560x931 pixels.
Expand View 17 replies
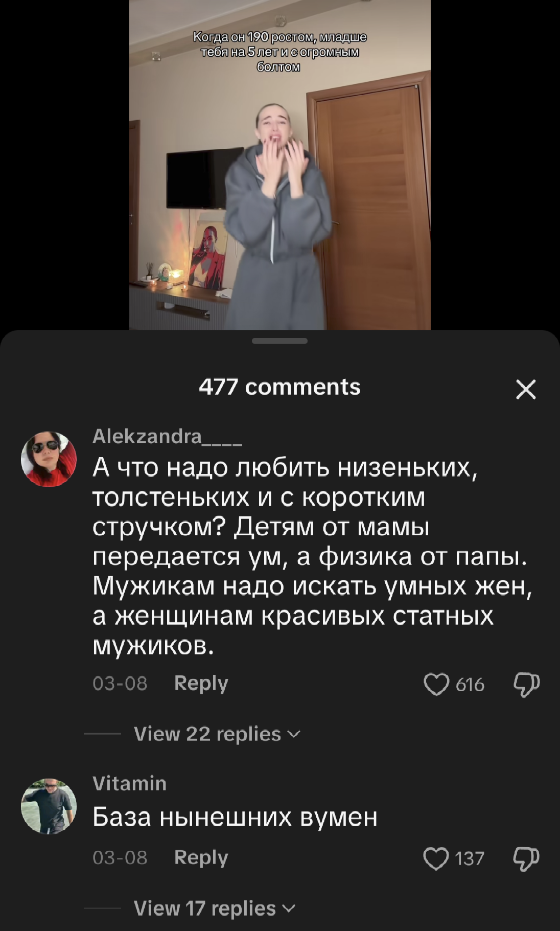point(215,909)
